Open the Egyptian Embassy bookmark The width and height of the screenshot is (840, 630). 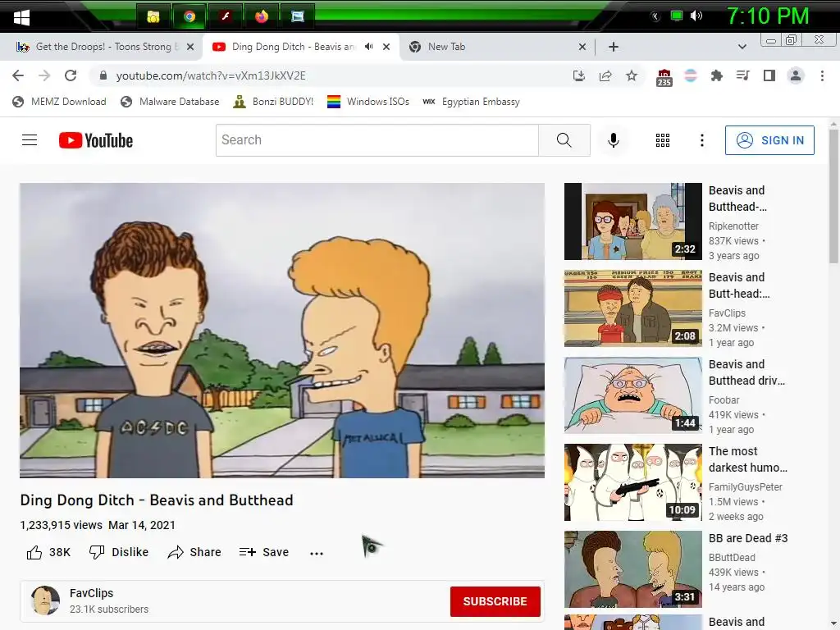coord(471,102)
